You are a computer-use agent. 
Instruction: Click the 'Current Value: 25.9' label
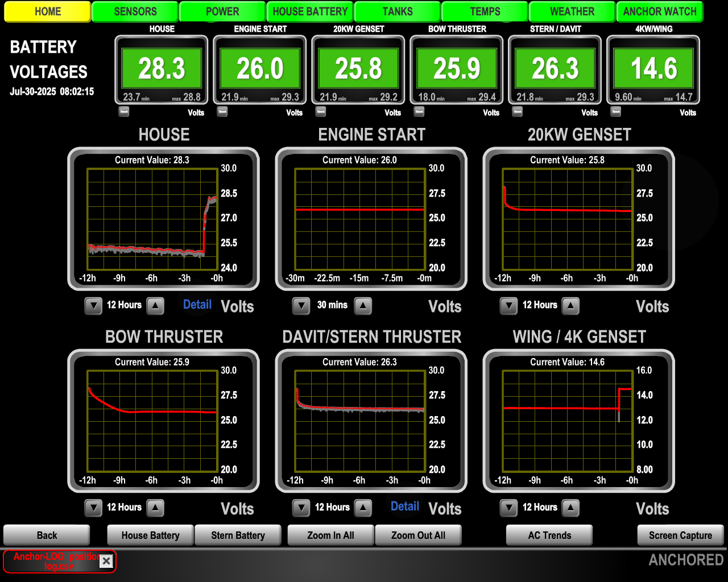(152, 362)
